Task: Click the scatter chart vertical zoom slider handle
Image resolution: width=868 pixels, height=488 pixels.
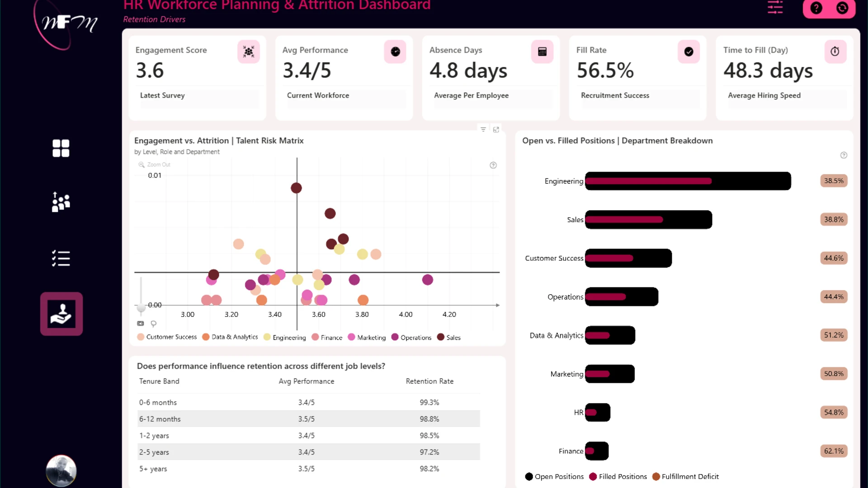Action: [141, 308]
